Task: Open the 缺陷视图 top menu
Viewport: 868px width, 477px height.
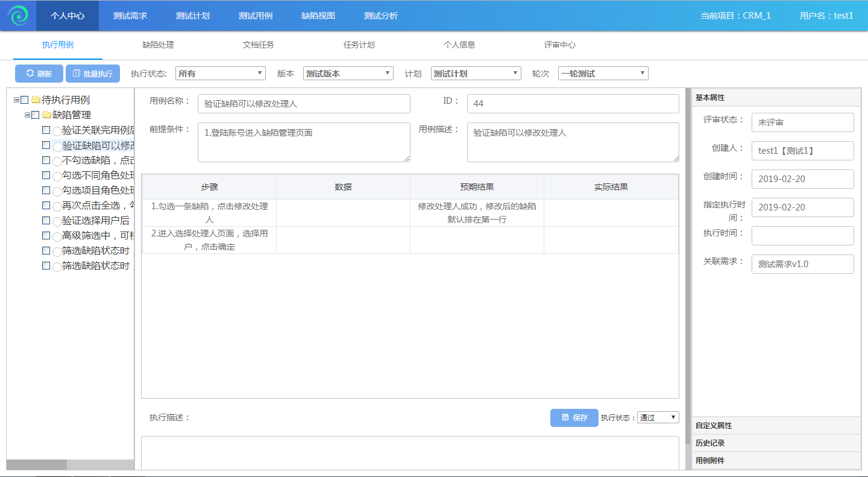Action: click(x=318, y=16)
